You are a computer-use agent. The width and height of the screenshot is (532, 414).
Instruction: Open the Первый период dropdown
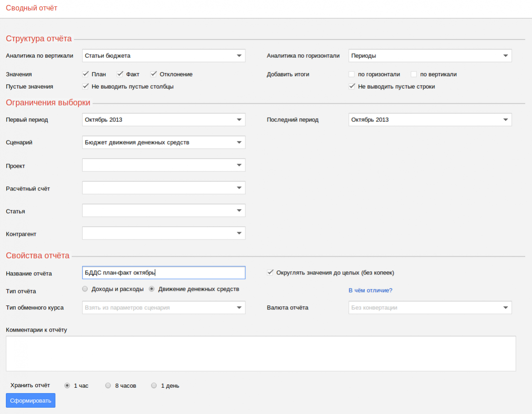tap(164, 120)
